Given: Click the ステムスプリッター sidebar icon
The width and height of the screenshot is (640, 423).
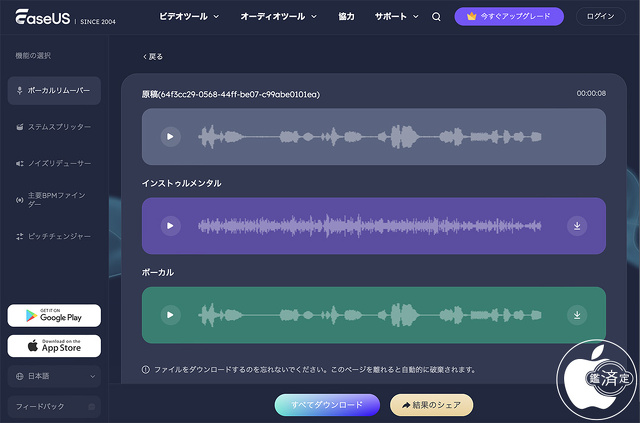Looking at the screenshot, I should (x=20, y=127).
